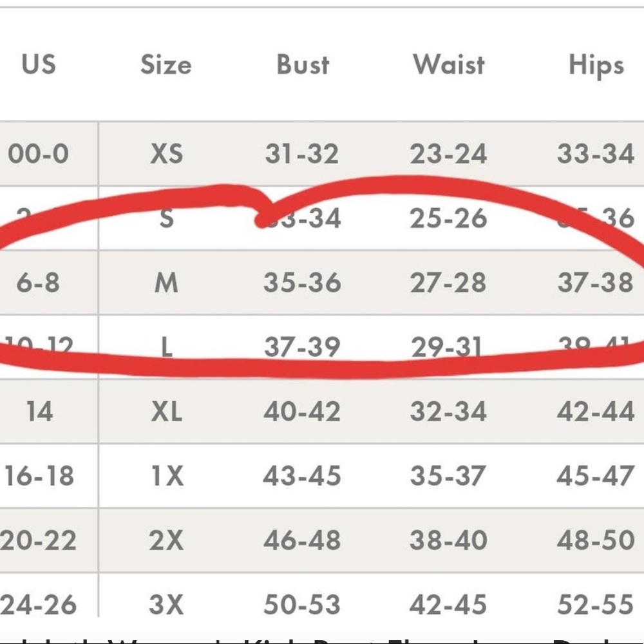Click the US column header
Viewport: 644px width, 644px height.
[x=39, y=64]
